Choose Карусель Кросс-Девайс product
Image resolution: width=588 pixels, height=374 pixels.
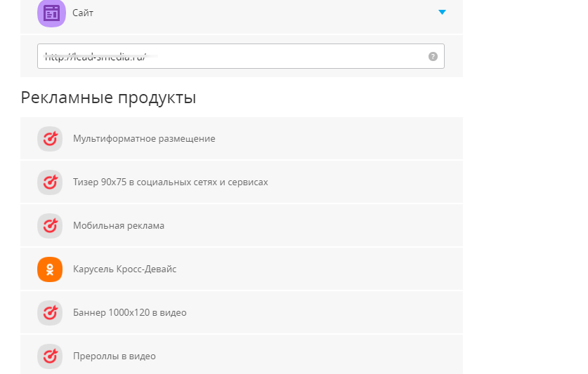coord(242,269)
